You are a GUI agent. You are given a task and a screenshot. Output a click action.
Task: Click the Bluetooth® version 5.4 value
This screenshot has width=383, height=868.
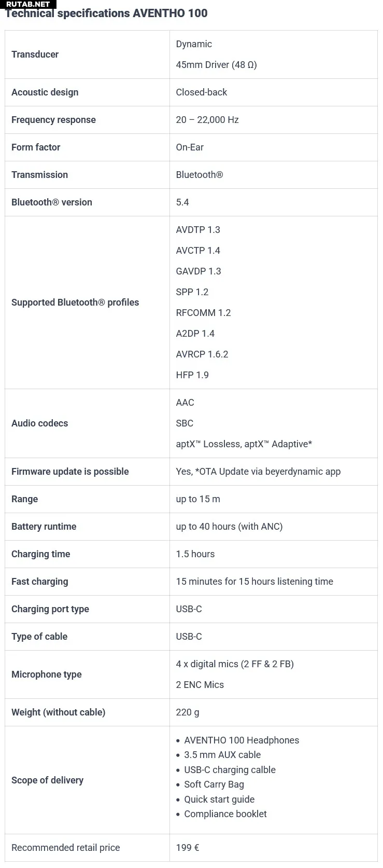point(182,202)
